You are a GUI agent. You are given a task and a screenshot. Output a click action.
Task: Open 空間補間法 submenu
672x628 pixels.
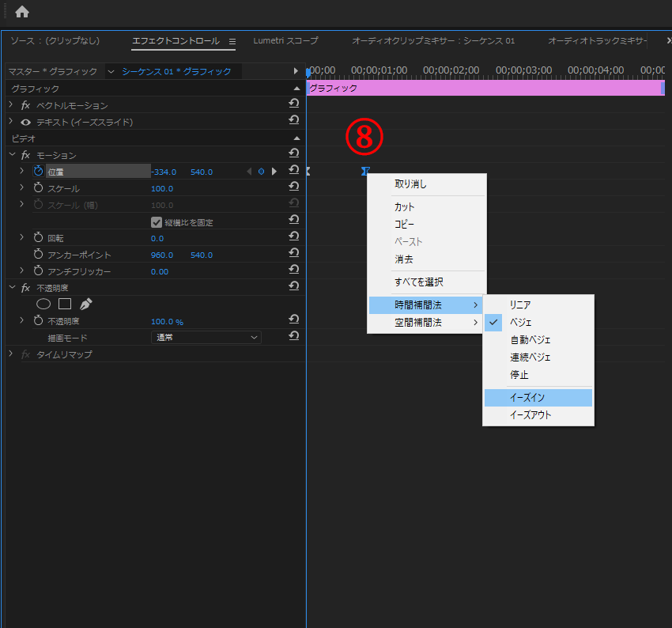[x=427, y=323]
